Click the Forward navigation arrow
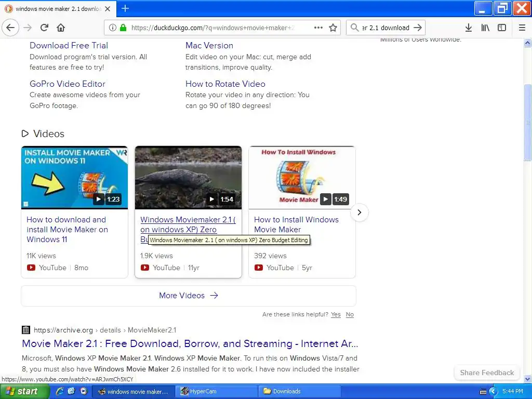The width and height of the screenshot is (532, 399). point(28,28)
